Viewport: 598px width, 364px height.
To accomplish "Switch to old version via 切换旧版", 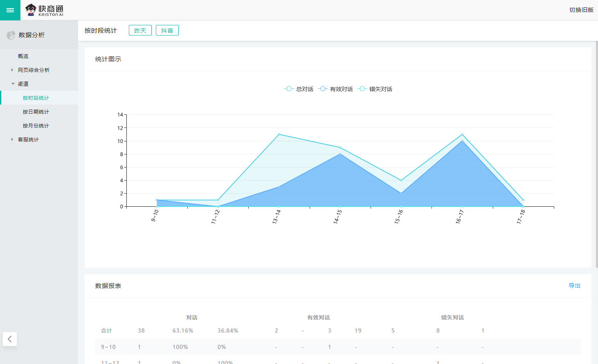I will pos(581,10).
